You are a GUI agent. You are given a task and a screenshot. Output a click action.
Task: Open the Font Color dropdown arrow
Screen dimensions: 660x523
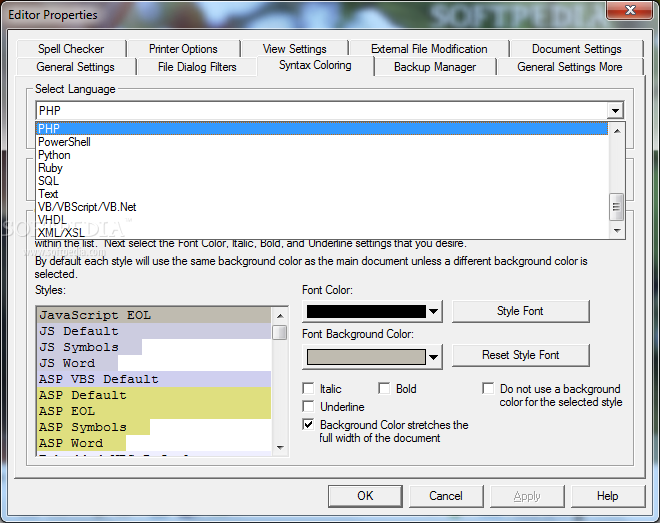[434, 311]
